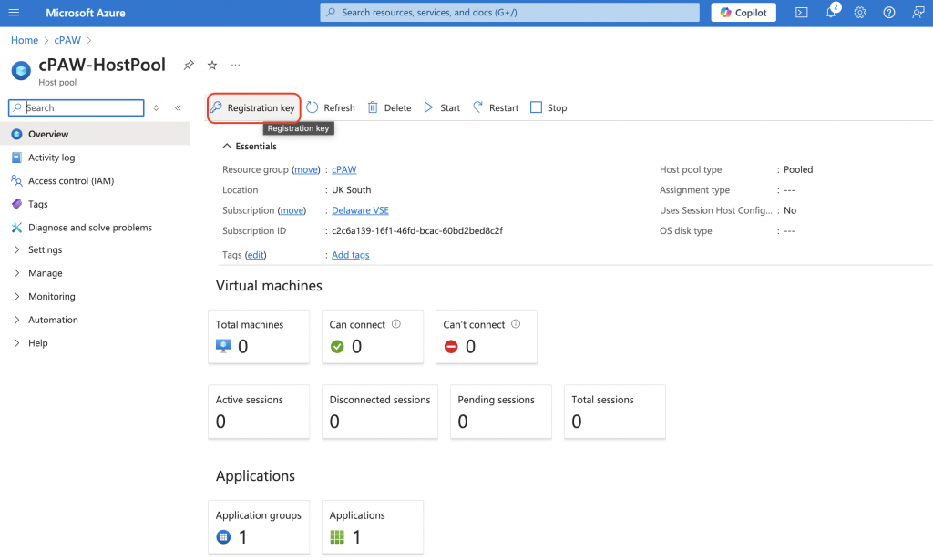Launch Cloud Shell from the top bar
This screenshot has height=560, width=933.
click(x=802, y=13)
